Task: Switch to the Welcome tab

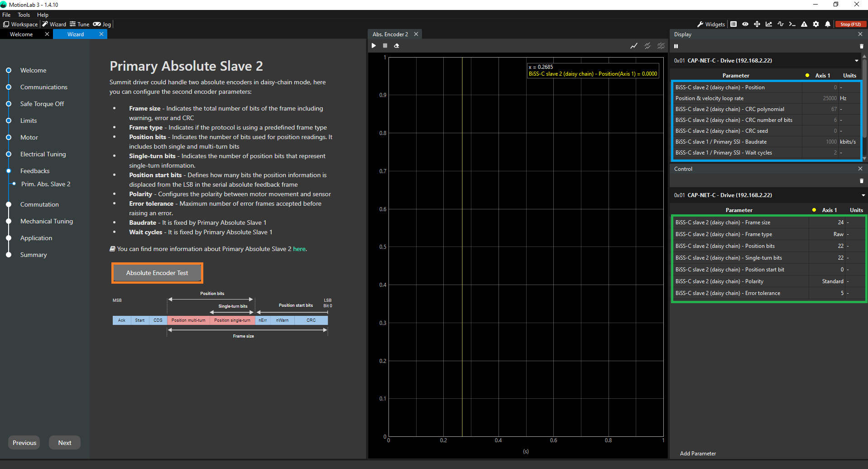Action: (x=21, y=34)
